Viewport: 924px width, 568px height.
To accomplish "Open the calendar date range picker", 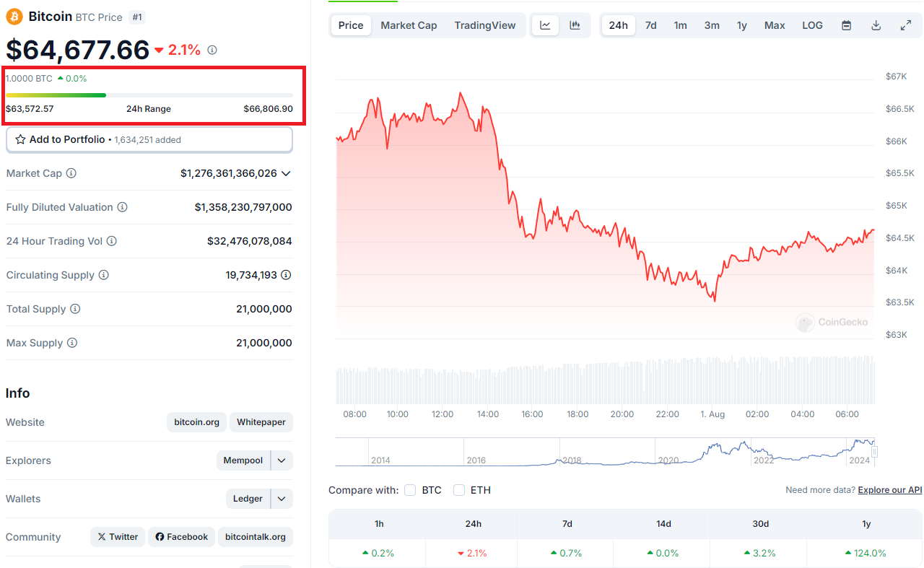I will [847, 25].
